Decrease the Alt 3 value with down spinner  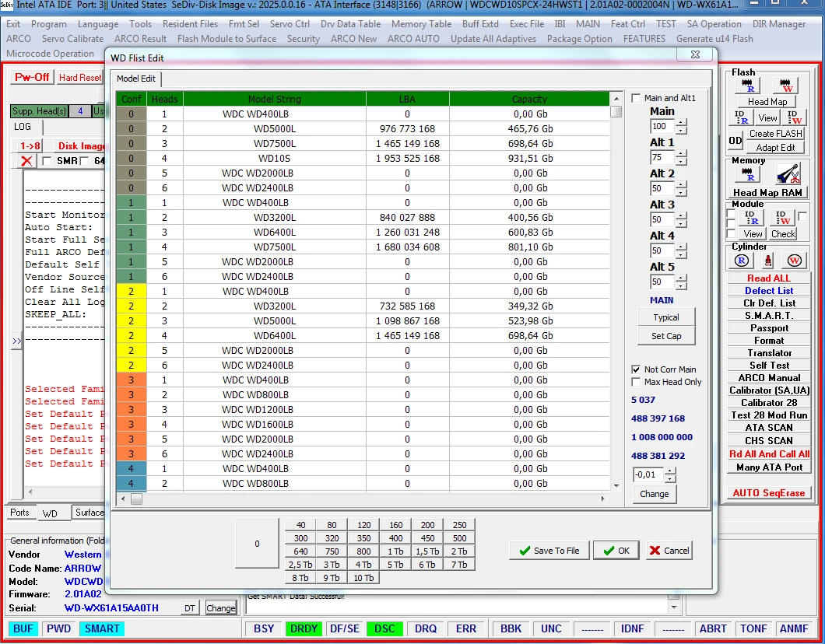pos(681,223)
